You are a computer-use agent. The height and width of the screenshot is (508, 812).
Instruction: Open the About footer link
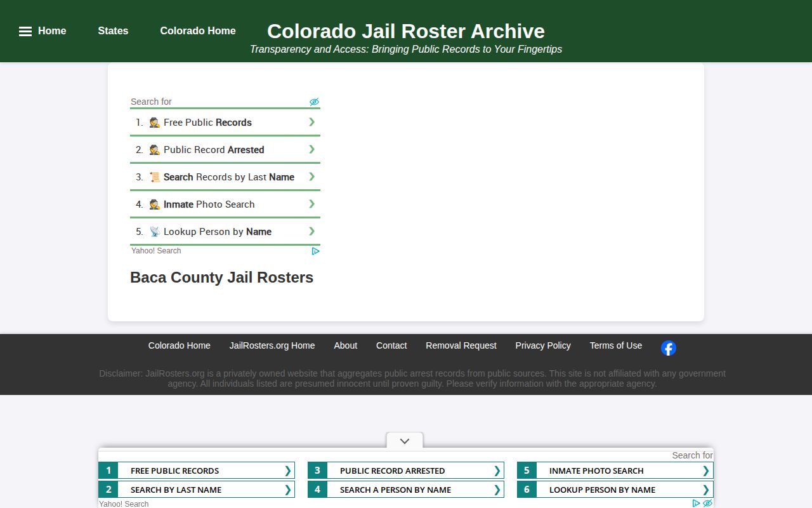click(x=346, y=345)
